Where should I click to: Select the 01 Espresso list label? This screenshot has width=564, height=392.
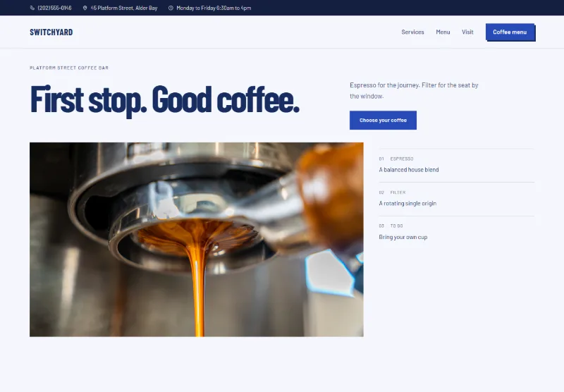(396, 159)
